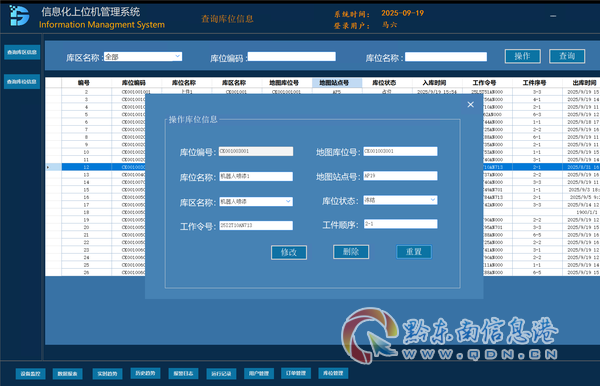Switch to the 数据报表 bottom tab
600x386 pixels.
pyautogui.click(x=67, y=374)
